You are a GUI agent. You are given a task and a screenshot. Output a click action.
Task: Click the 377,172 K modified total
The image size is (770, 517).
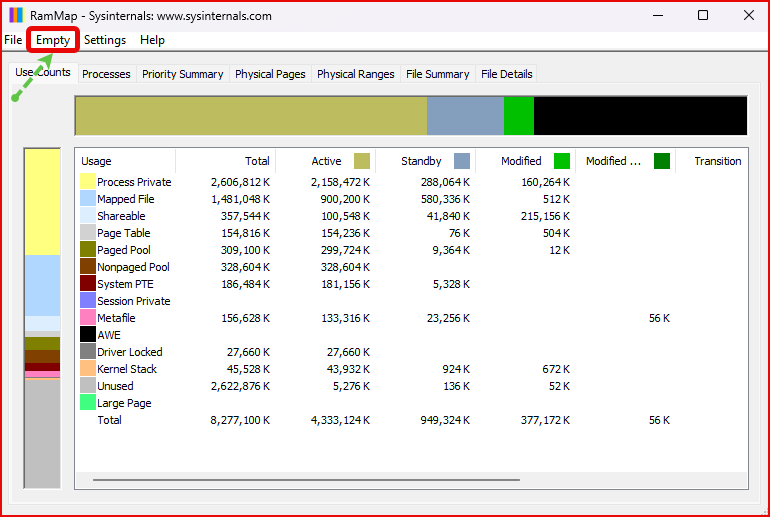pos(545,420)
